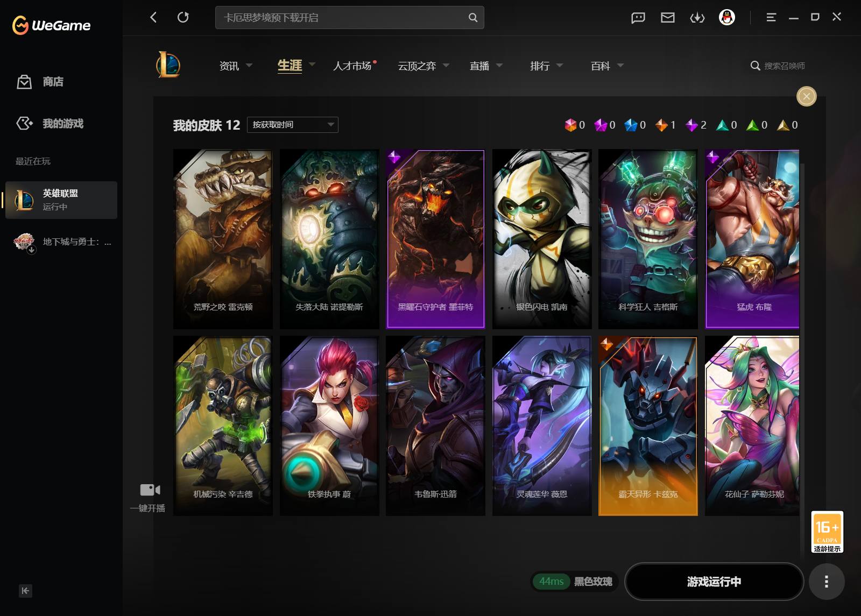Screen dimensions: 861x616
Task: Select 英雄联盟 in recent games
Action: click(x=61, y=200)
